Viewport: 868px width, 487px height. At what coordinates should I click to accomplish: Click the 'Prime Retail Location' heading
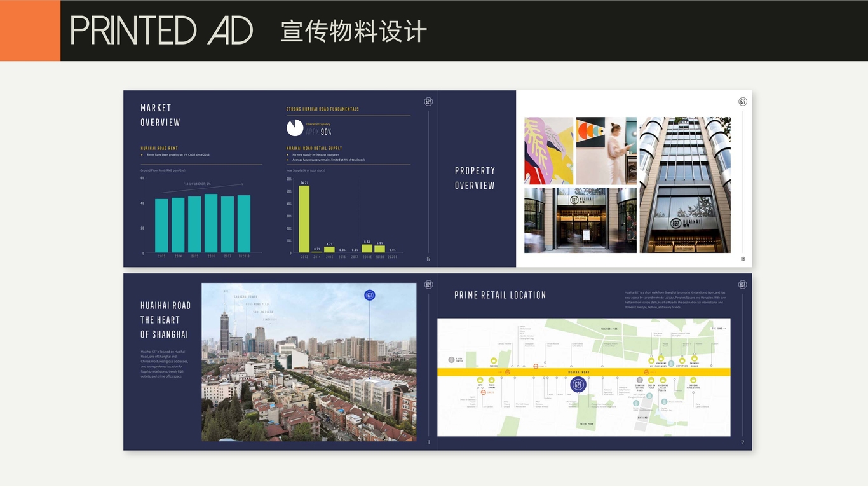tap(500, 295)
